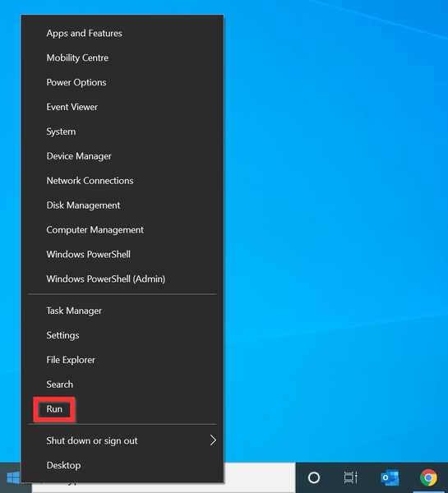
Task: Launch Google Chrome from the taskbar
Action: coord(428,477)
